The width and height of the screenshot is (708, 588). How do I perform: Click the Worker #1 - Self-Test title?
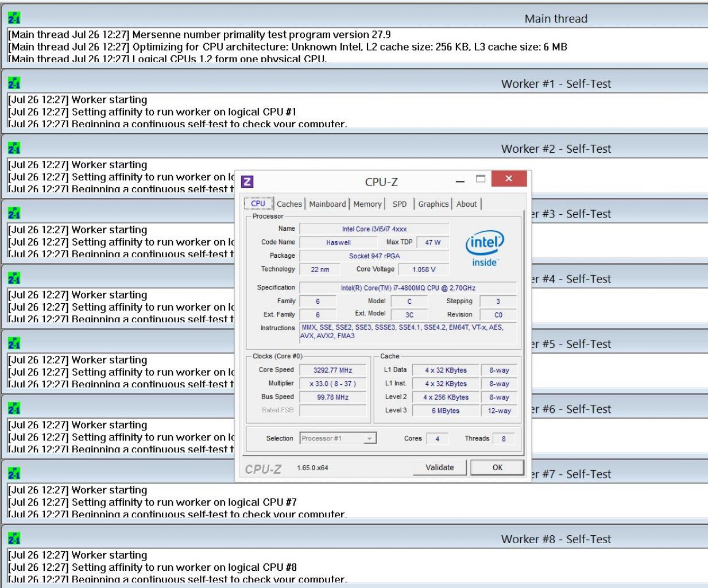556,84
